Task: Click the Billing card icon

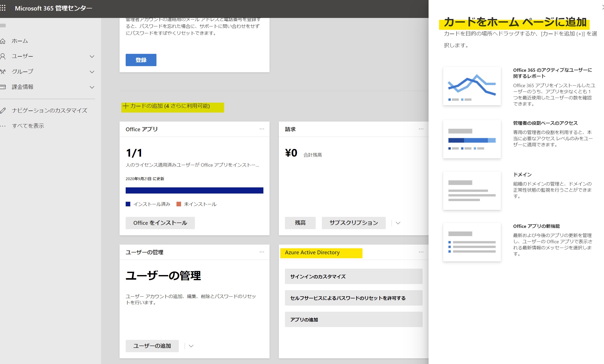Action: click(x=3, y=87)
